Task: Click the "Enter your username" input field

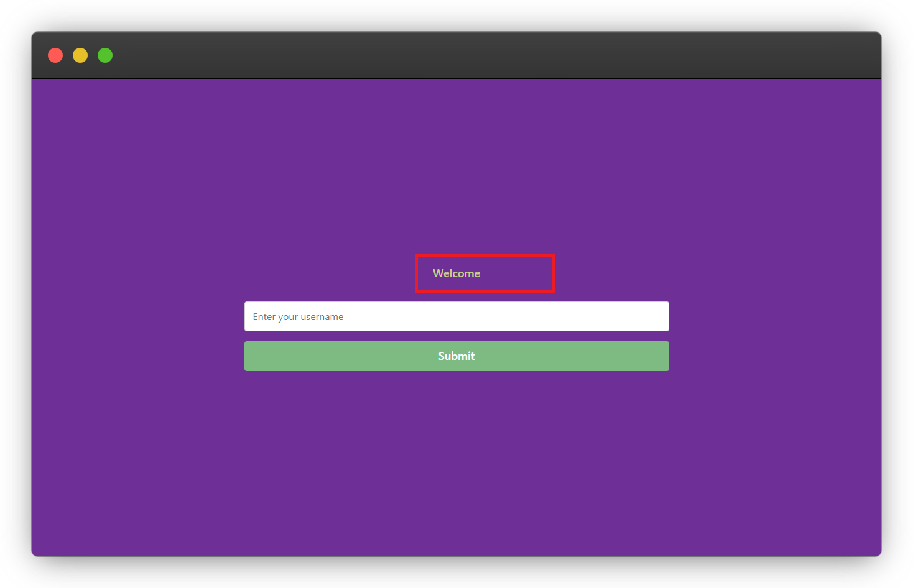Action: click(456, 316)
